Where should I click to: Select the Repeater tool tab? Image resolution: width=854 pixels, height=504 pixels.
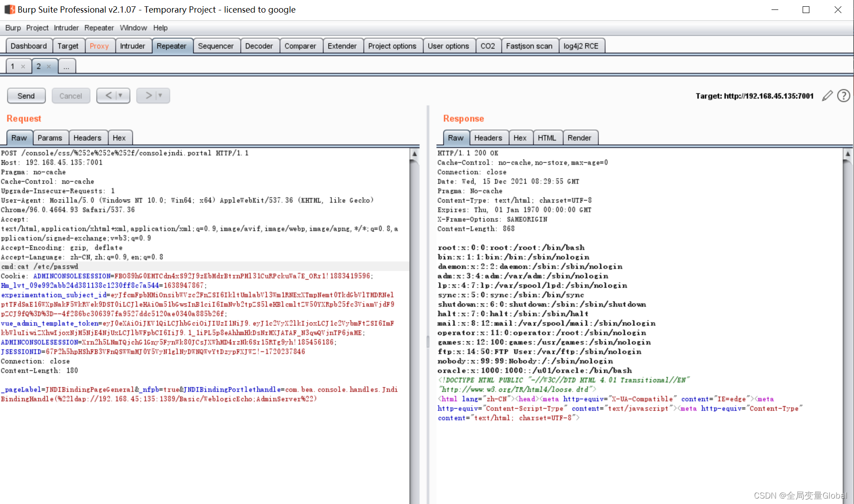click(x=171, y=46)
